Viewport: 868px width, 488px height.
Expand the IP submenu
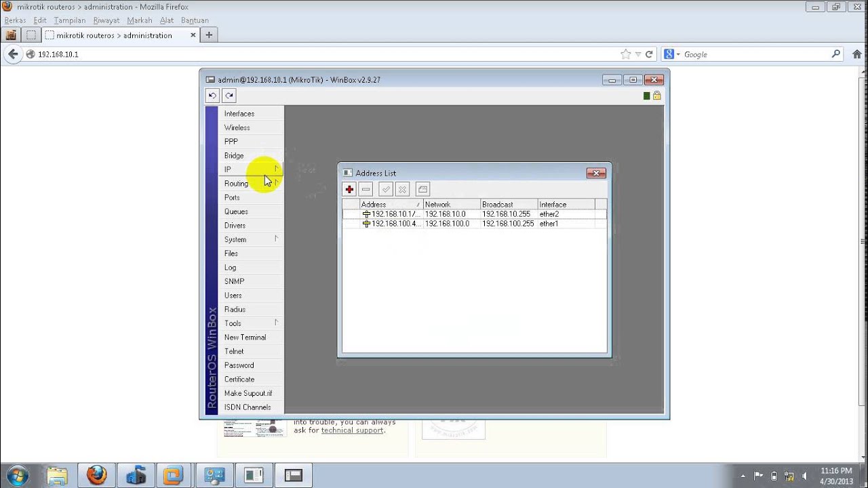coord(250,169)
